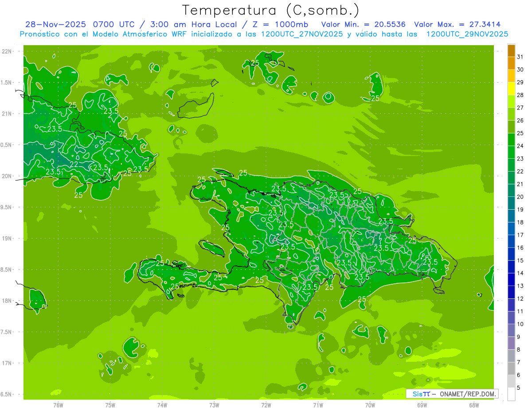
Task: Click the "73W" longitude axis label
Action: click(214, 405)
